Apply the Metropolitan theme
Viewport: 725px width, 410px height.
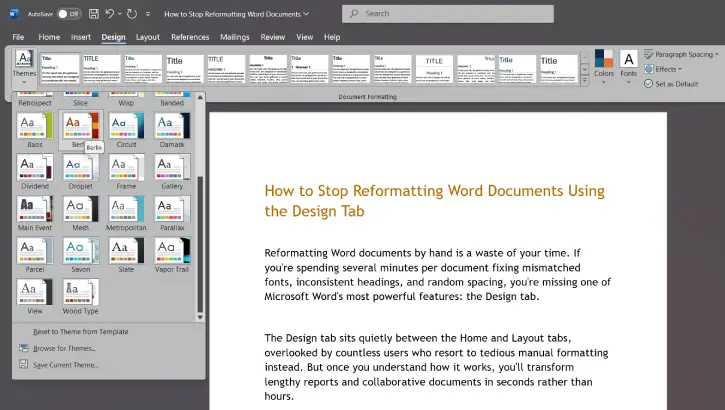coord(126,214)
